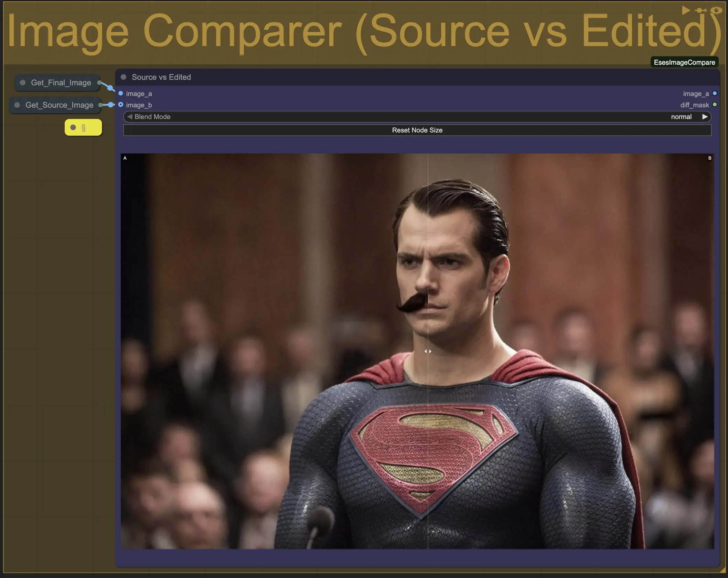Click the EsesImageCompare badge label

click(x=684, y=62)
